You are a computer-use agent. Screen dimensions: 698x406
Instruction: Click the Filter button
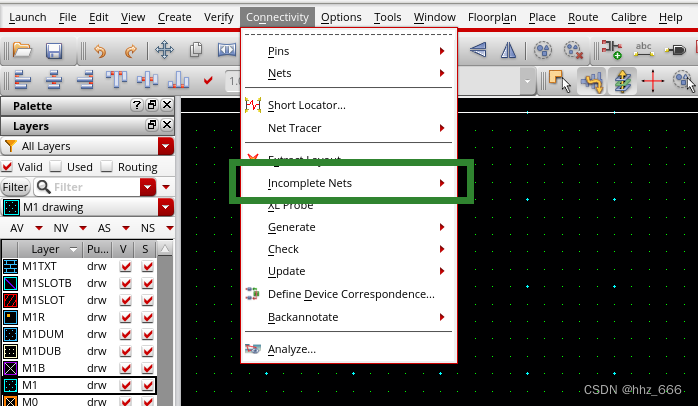pos(15,187)
